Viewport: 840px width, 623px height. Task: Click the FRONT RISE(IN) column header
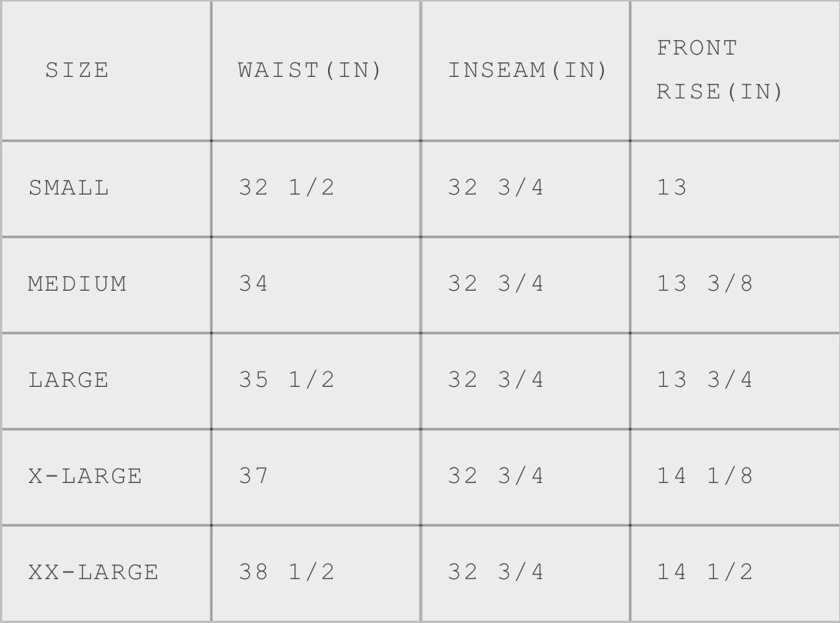click(719, 70)
